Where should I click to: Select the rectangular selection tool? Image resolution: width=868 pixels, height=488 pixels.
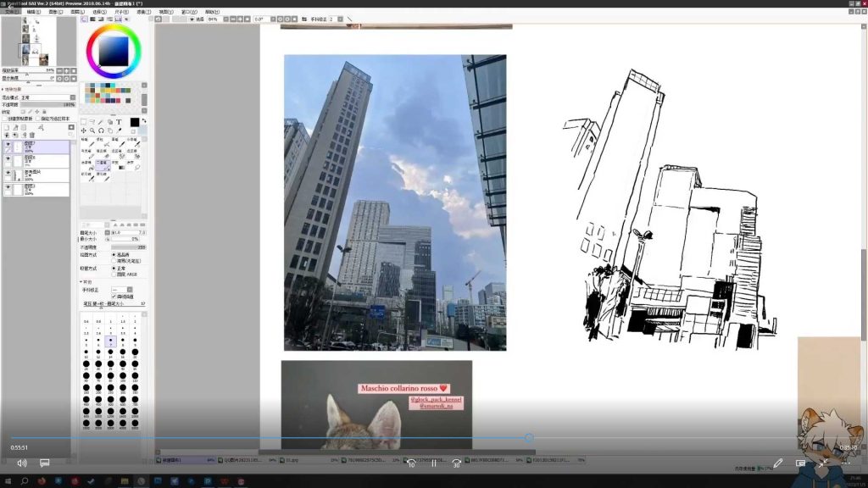84,122
